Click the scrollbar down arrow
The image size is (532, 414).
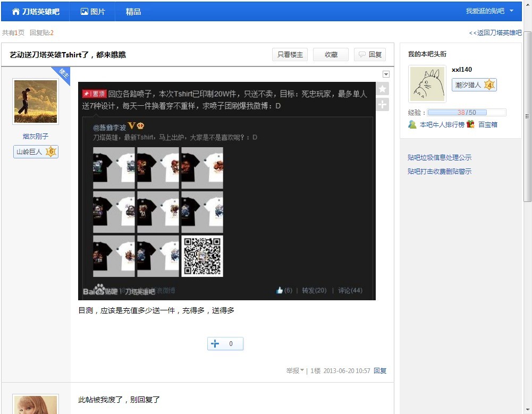(x=527, y=409)
